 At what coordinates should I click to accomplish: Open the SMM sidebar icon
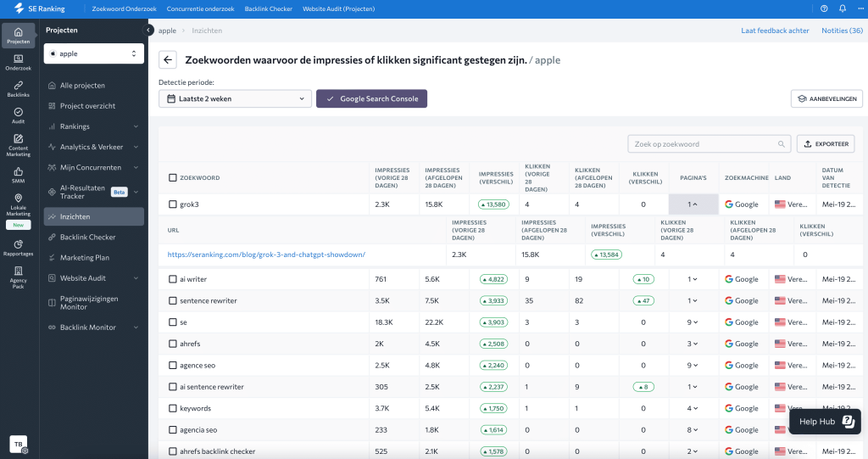[19, 175]
